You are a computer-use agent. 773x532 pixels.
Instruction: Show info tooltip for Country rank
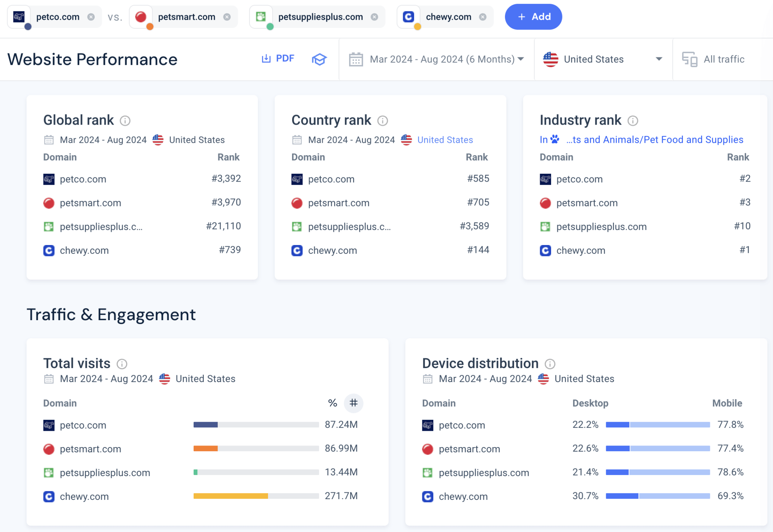[383, 121]
